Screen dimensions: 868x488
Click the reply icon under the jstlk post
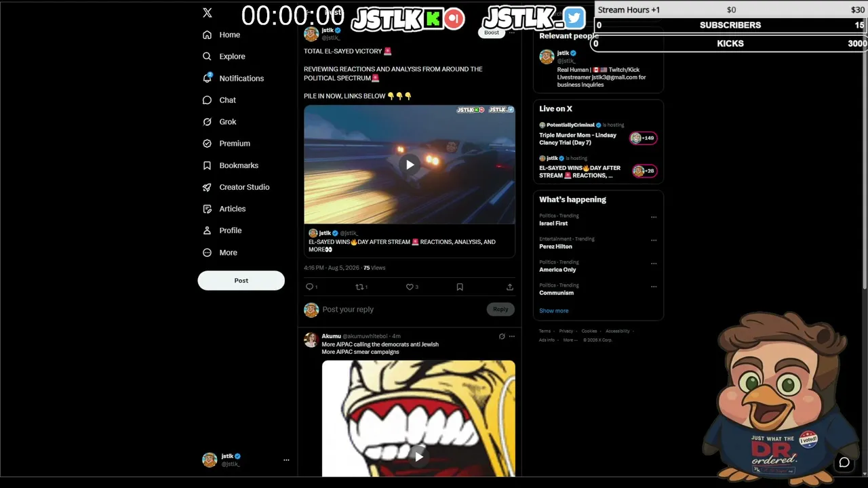(x=309, y=287)
